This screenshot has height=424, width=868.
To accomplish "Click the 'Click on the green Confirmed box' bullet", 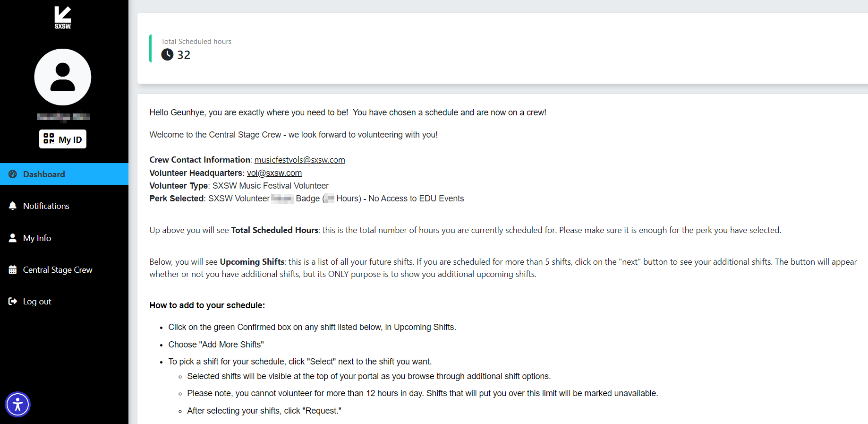I will 312,327.
